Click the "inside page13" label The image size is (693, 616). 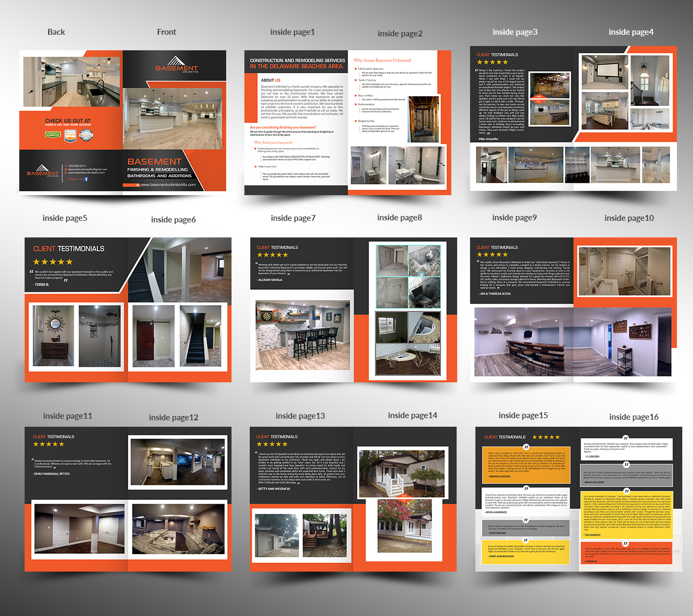[300, 416]
